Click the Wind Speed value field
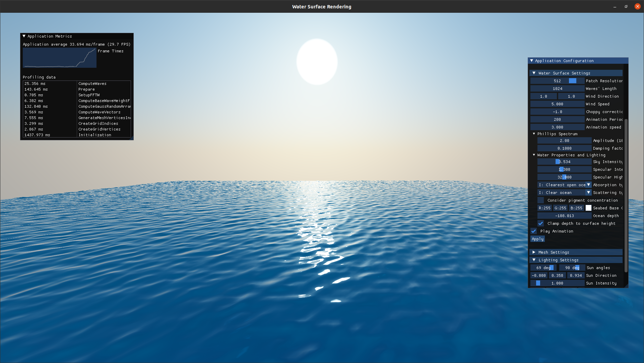 [x=557, y=104]
